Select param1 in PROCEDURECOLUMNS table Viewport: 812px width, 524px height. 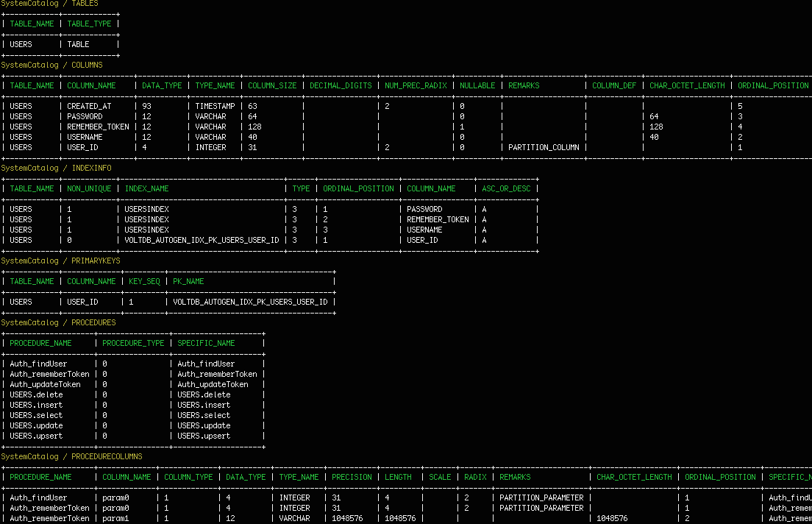click(x=115, y=518)
